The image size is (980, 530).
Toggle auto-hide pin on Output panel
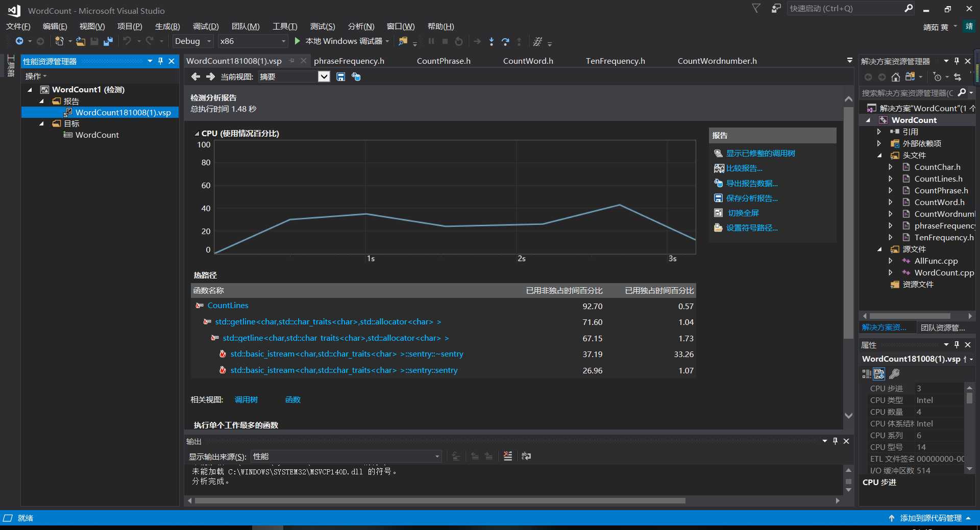(x=835, y=441)
